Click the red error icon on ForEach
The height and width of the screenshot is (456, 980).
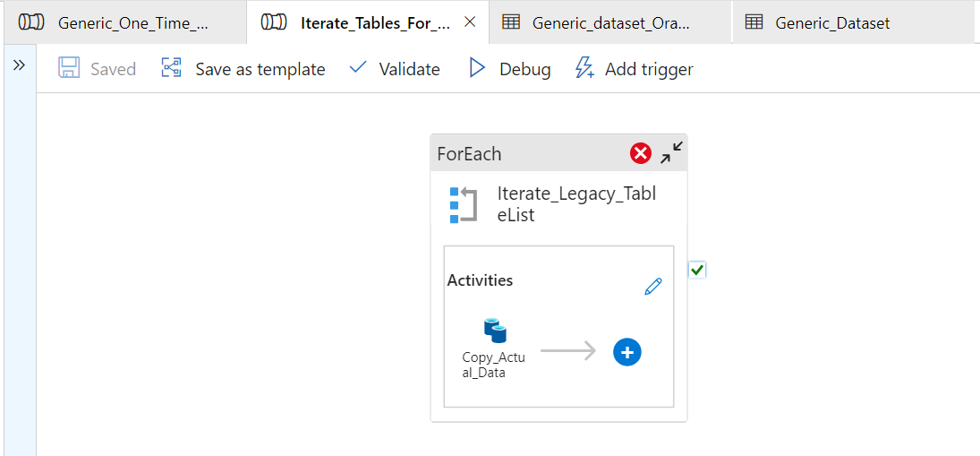[641, 153]
